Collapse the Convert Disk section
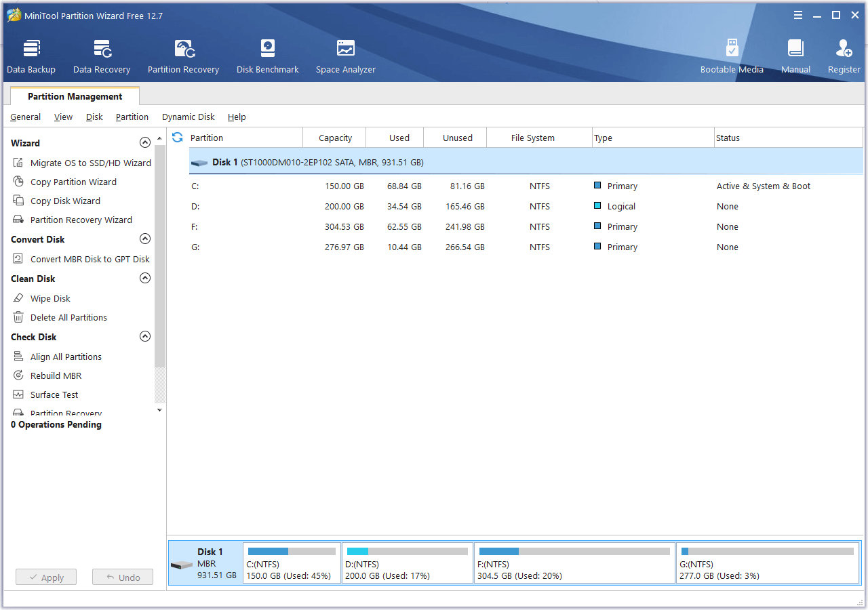Viewport: 868px width, 610px height. (x=144, y=239)
